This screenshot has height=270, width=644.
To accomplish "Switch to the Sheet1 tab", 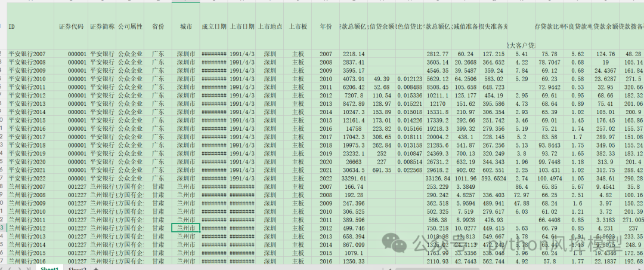I will (49, 269).
